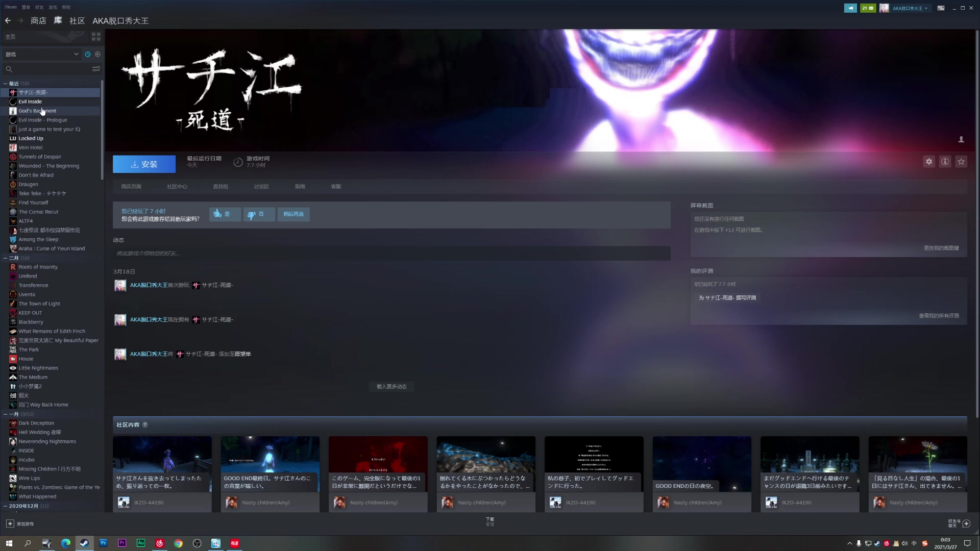Click main content vertical scrollbar
980x551 pixels.
[x=976, y=224]
